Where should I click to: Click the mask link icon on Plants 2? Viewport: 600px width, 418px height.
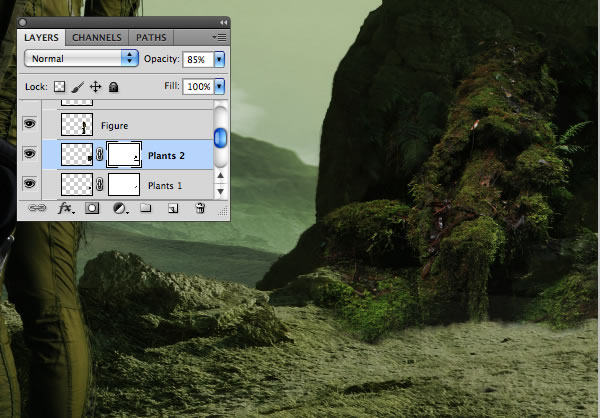(100, 155)
